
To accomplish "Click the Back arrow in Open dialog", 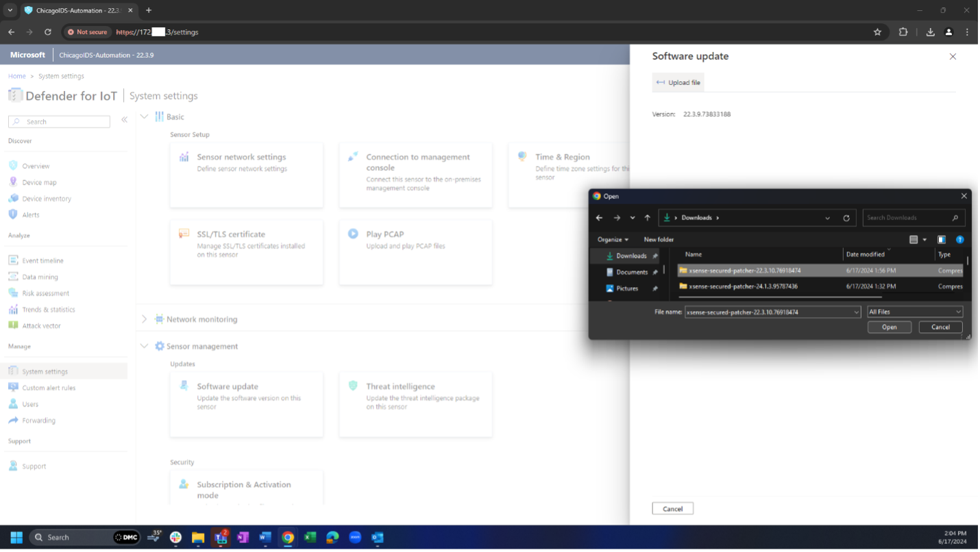I will coord(599,218).
